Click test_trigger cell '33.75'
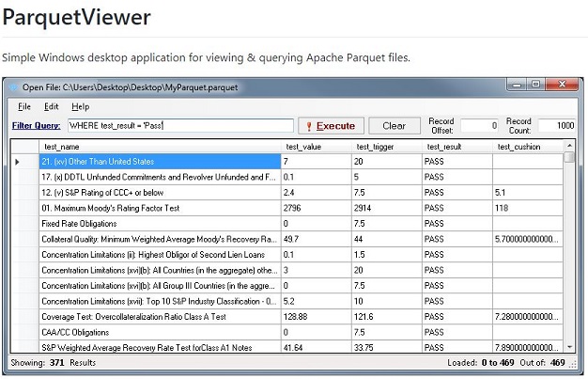Viewport: 588px width, 379px height. click(387, 347)
